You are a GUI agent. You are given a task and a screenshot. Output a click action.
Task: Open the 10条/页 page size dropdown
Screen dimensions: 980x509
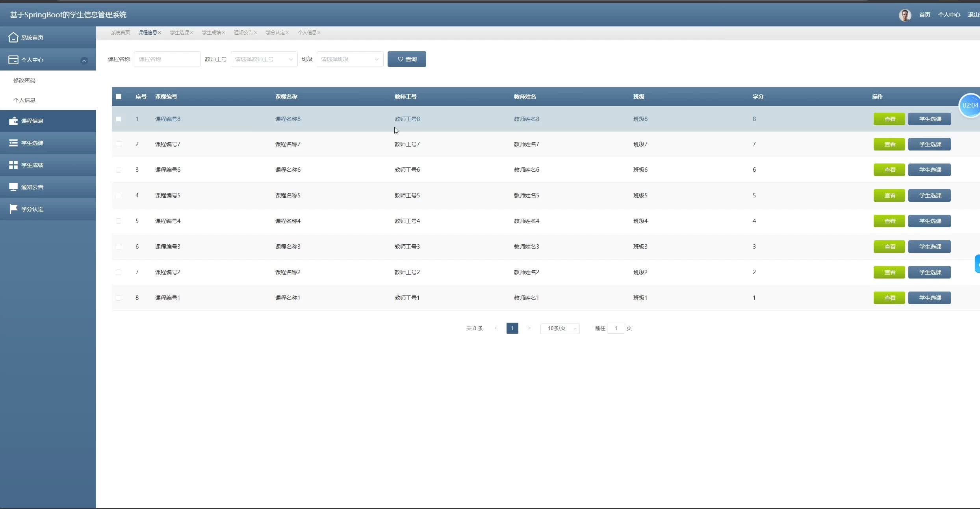560,328
